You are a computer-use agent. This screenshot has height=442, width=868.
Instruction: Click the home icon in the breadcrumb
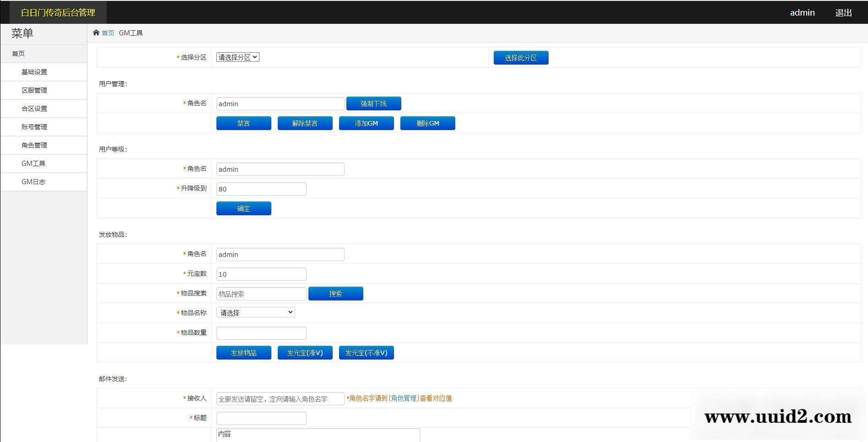96,32
